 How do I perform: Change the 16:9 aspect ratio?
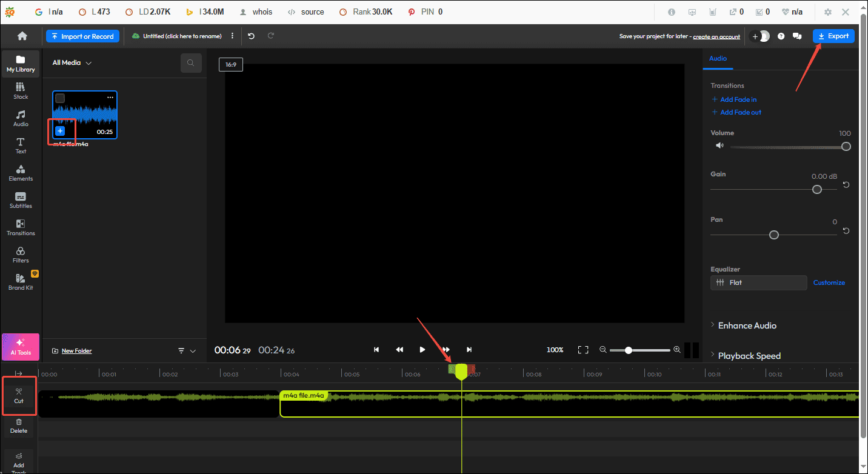click(x=231, y=64)
